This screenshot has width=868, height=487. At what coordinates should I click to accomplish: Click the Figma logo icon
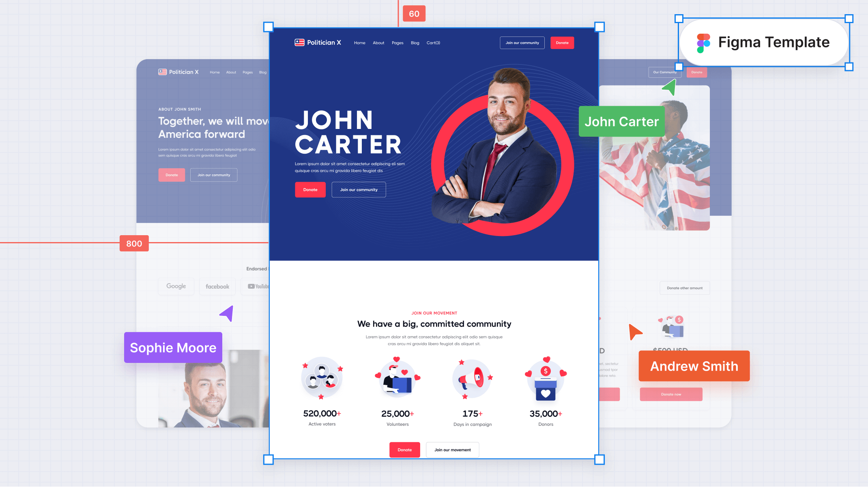[x=702, y=42]
